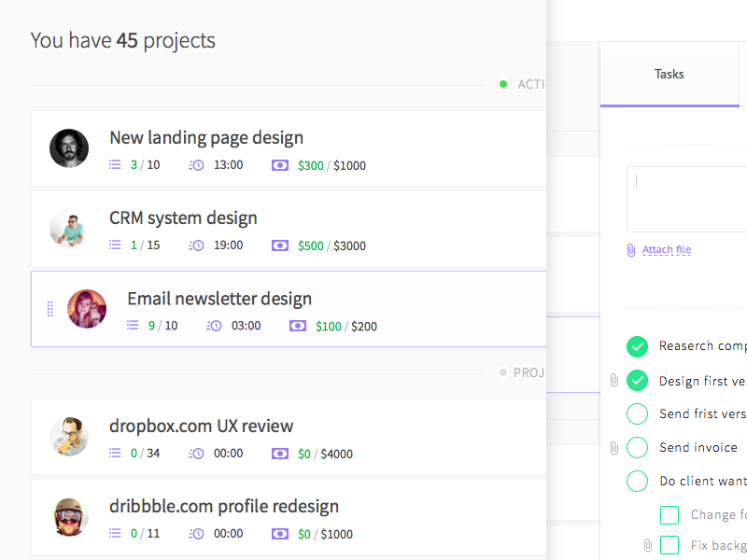Screen dimensions: 747x560
Task: Click money icon for CRM system design
Action: click(279, 245)
